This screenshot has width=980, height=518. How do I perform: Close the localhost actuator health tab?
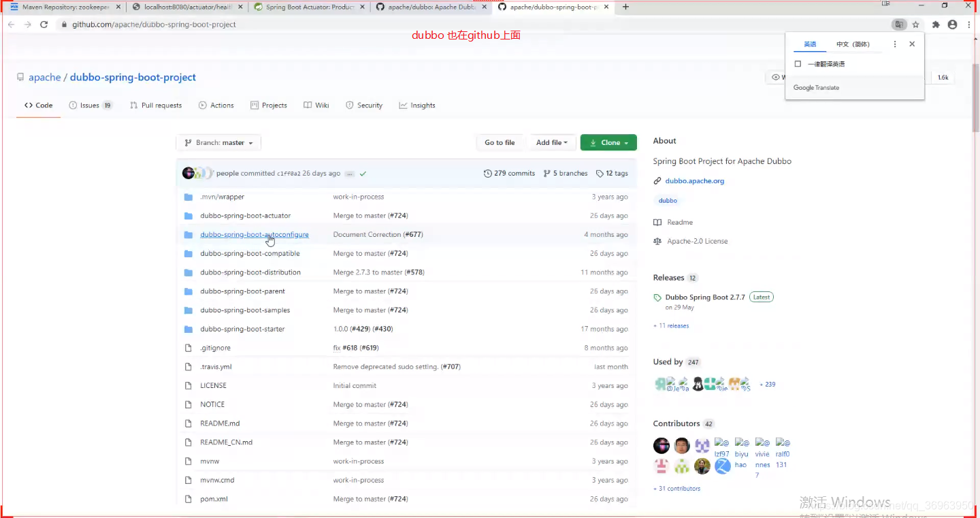tap(239, 7)
